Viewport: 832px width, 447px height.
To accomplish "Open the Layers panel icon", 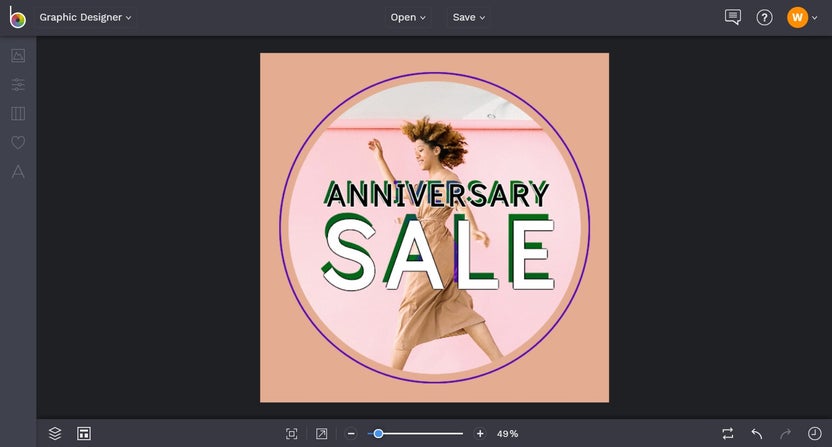I will point(55,434).
